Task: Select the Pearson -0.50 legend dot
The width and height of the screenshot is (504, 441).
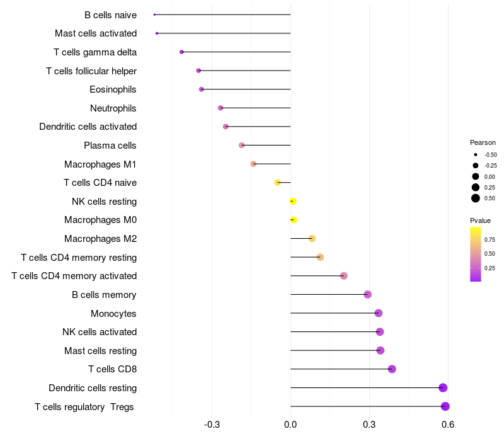Action: [x=476, y=154]
